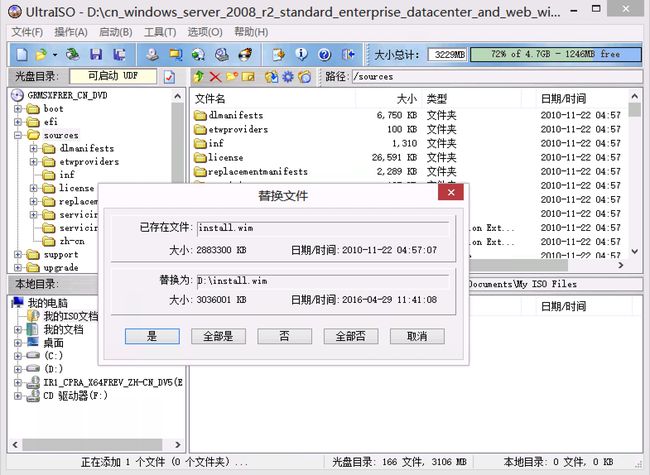Open the 操作(A) menu

pyautogui.click(x=71, y=32)
